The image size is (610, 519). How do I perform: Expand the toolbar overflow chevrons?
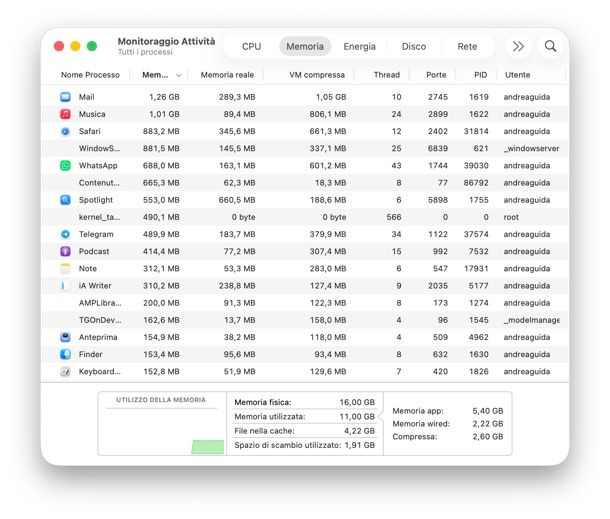pos(517,46)
